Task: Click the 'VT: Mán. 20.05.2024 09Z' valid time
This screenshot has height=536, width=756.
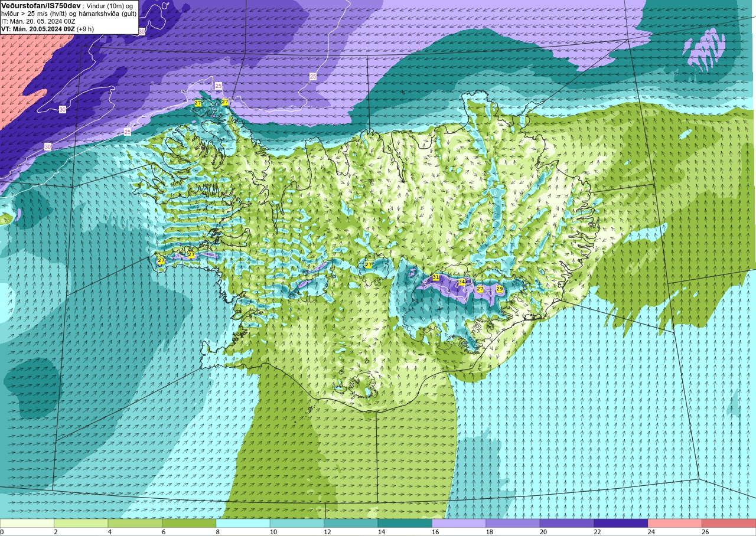Action: click(x=38, y=29)
